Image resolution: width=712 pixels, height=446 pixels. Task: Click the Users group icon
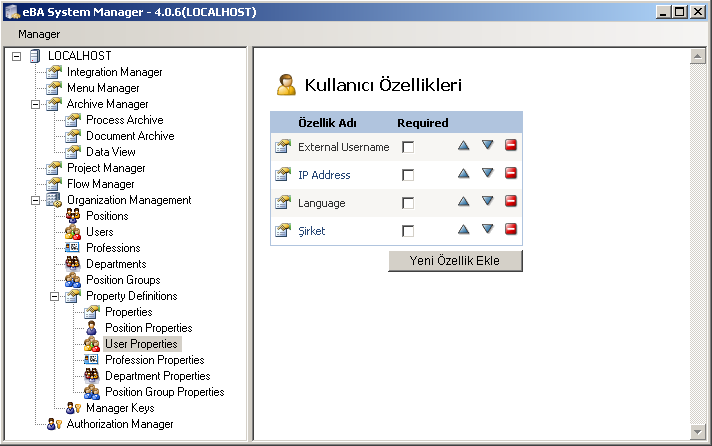[x=73, y=232]
